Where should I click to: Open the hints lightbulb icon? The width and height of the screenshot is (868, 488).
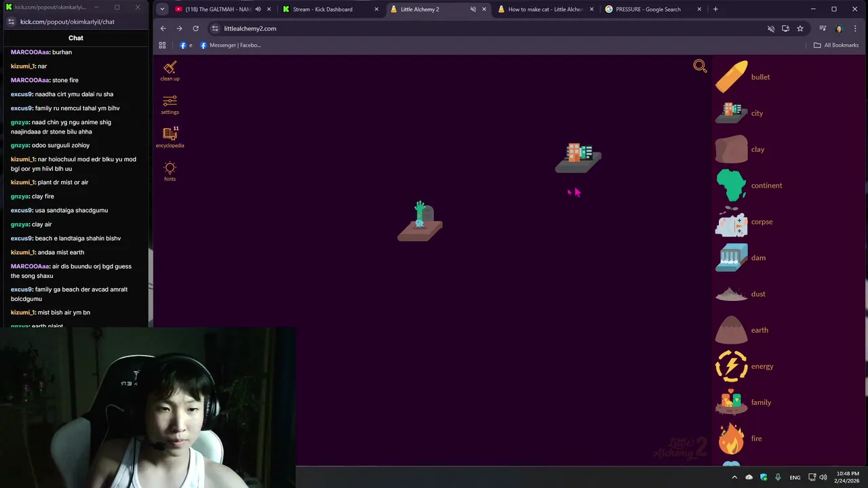[170, 167]
